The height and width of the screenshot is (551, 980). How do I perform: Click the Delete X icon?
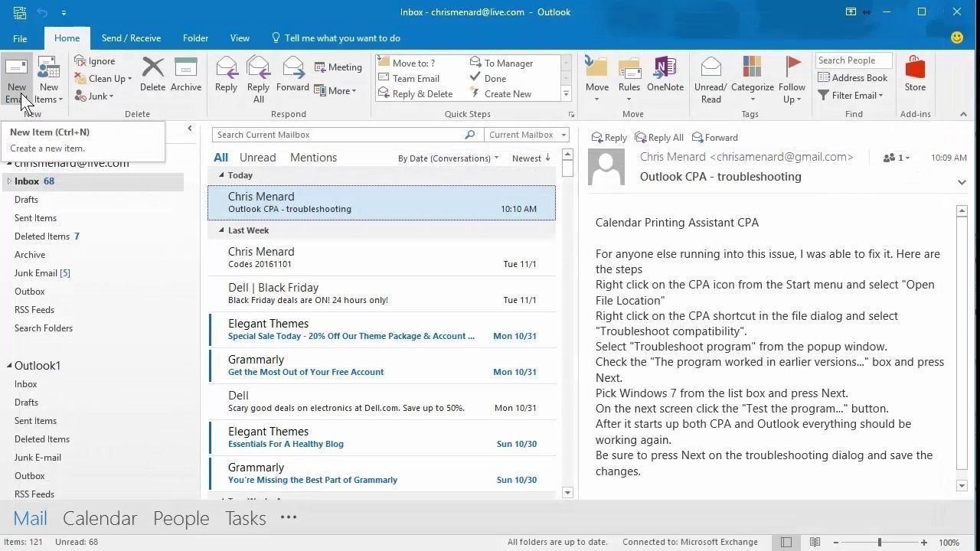point(152,67)
